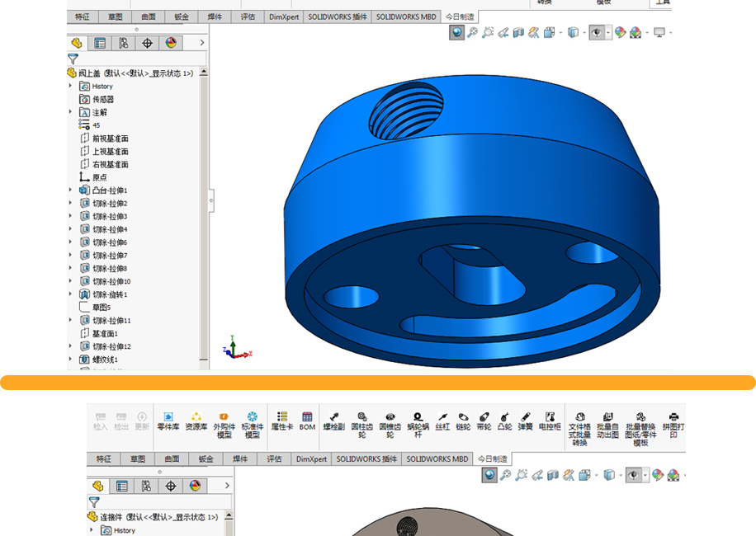Open the 电控柜 electrical cabinet tool
This screenshot has height=536, width=756.
click(x=550, y=421)
